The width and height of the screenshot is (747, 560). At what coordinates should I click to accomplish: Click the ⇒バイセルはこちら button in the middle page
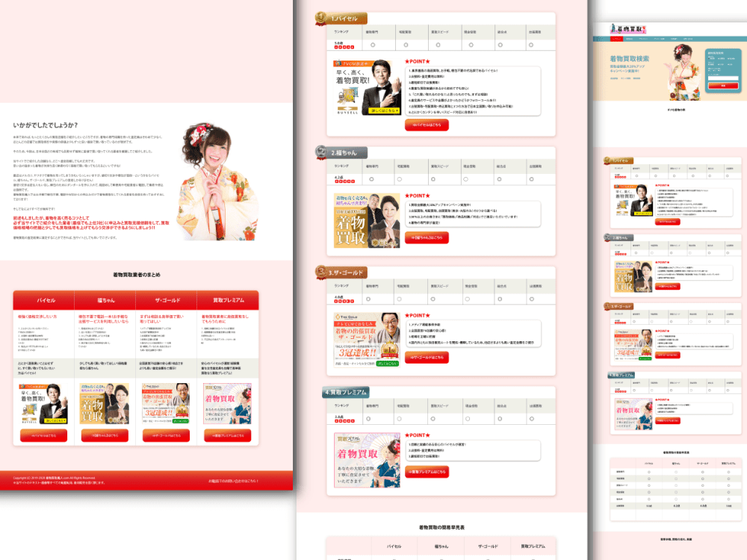click(x=427, y=125)
